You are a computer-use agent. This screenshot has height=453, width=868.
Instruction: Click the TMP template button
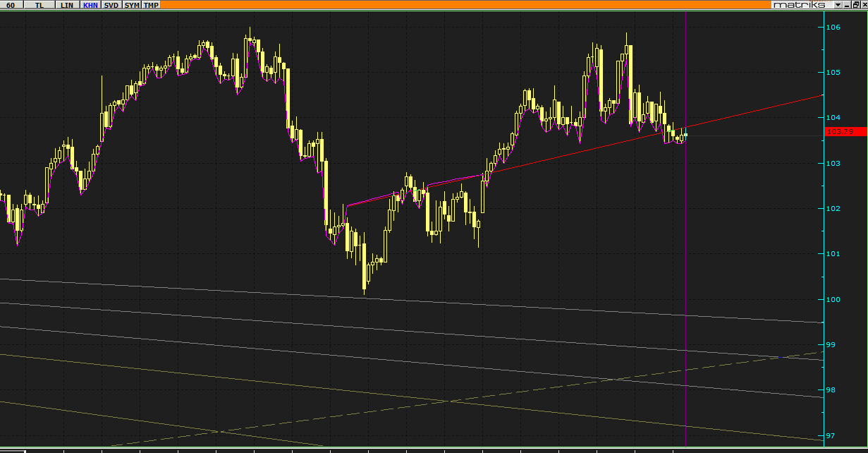[152, 5]
